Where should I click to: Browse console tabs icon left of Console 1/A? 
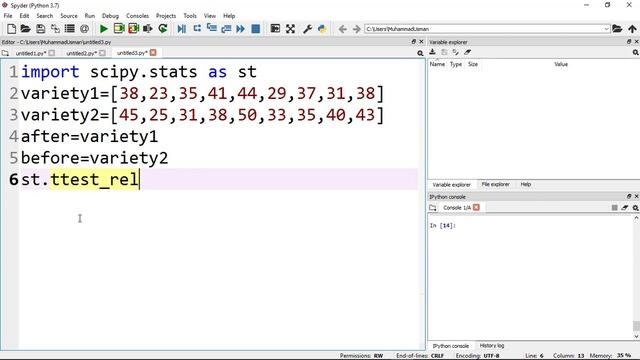coord(433,208)
